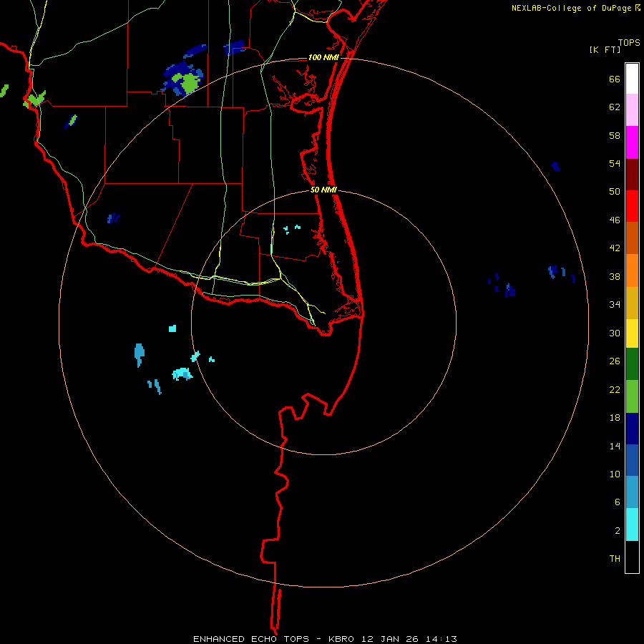Click the square cyan echo near 50 NMI ring
The height and width of the screenshot is (644, 644).
172,328
